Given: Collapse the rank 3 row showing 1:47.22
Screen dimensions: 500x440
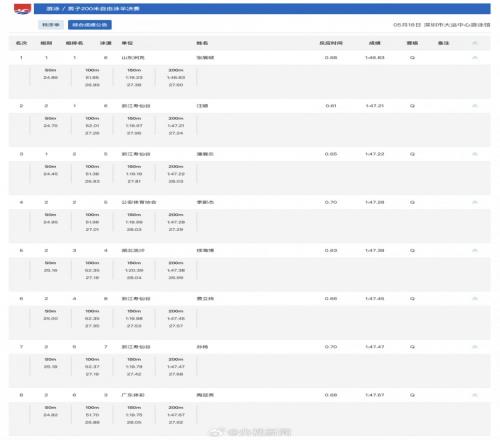Looking at the screenshot, I should click(x=475, y=154).
